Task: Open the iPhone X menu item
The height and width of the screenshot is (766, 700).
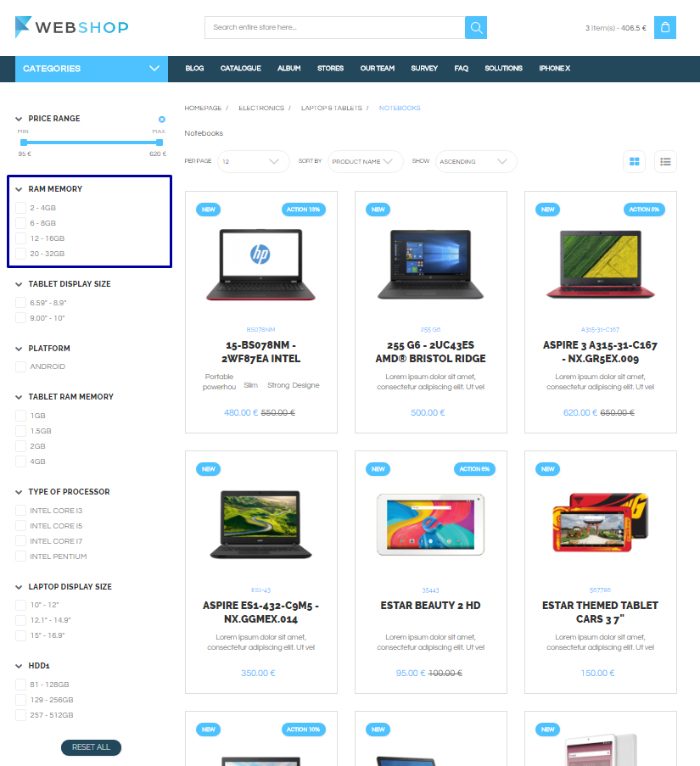Action: point(554,69)
